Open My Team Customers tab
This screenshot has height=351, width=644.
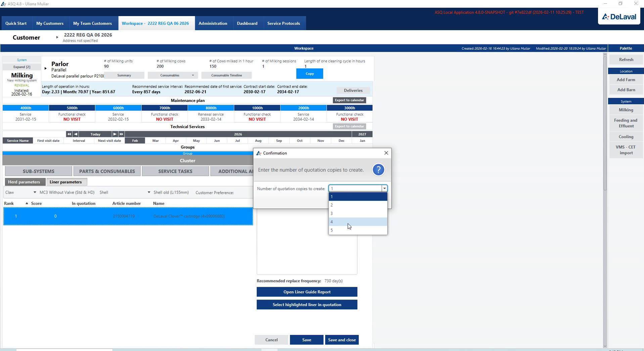point(92,23)
